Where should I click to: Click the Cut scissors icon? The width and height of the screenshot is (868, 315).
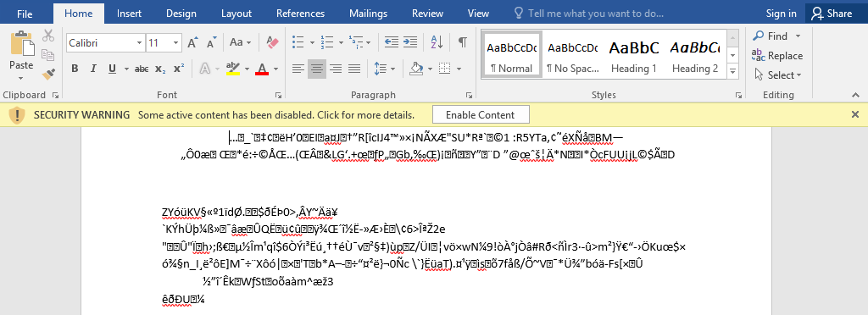48,36
